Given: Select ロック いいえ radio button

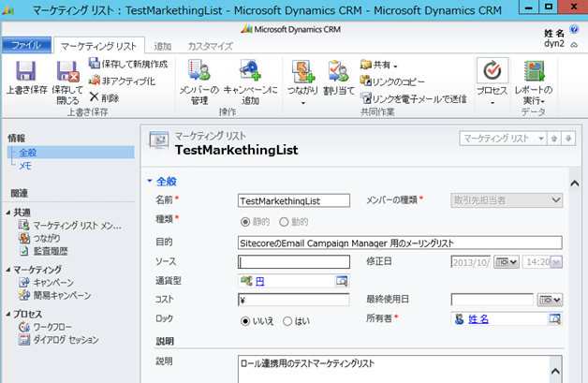Looking at the screenshot, I should tap(245, 321).
